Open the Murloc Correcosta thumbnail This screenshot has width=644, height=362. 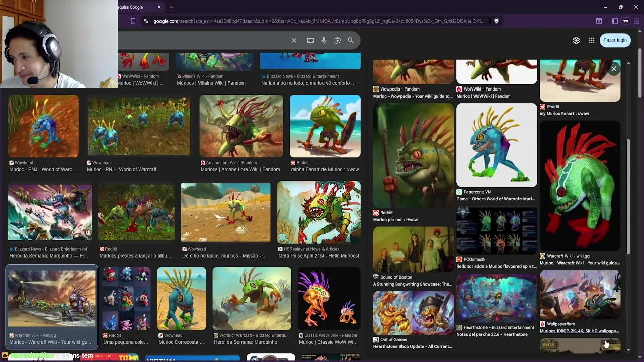[181, 299]
